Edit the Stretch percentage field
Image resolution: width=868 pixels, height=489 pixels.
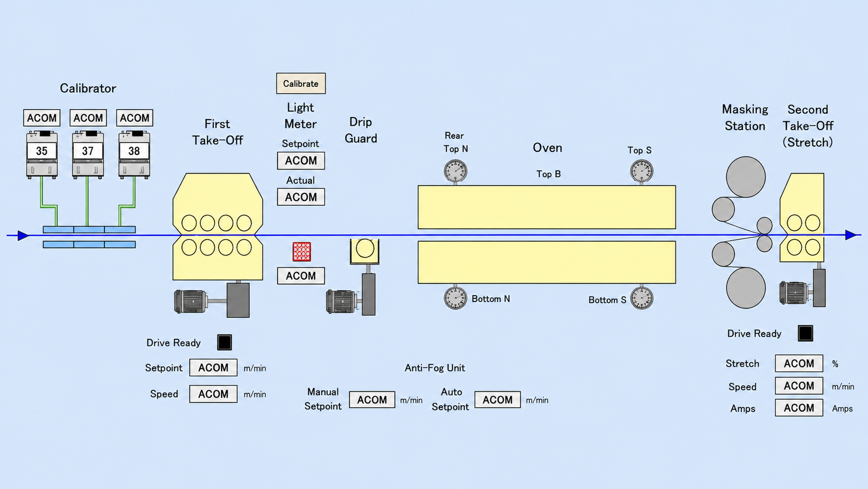[x=799, y=363]
